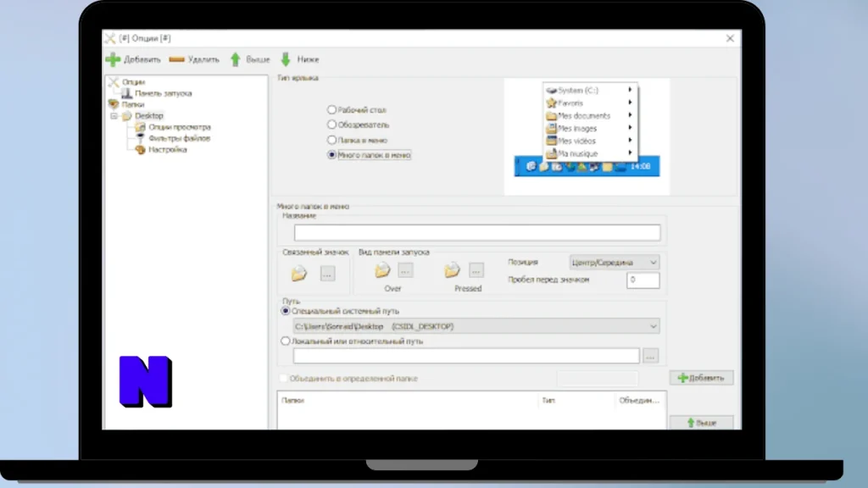Open Опции просмотра in the tree
Viewport: 868px width, 488px height.
(x=180, y=127)
